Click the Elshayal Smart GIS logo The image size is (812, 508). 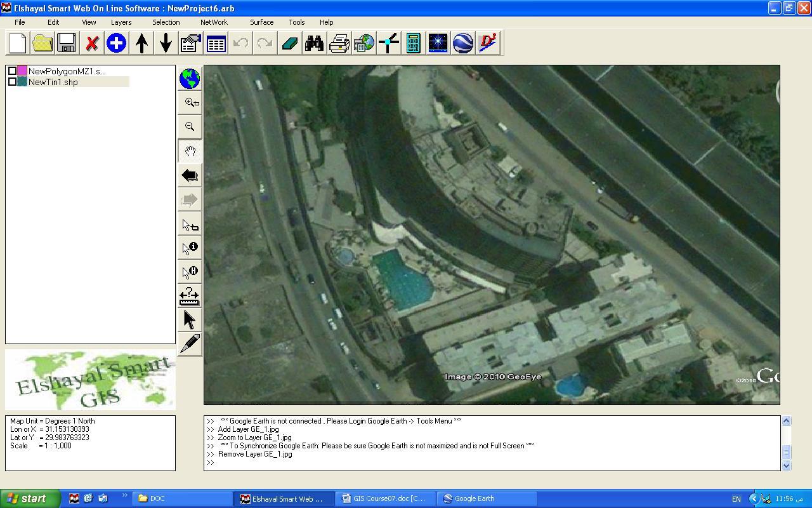pos(90,380)
